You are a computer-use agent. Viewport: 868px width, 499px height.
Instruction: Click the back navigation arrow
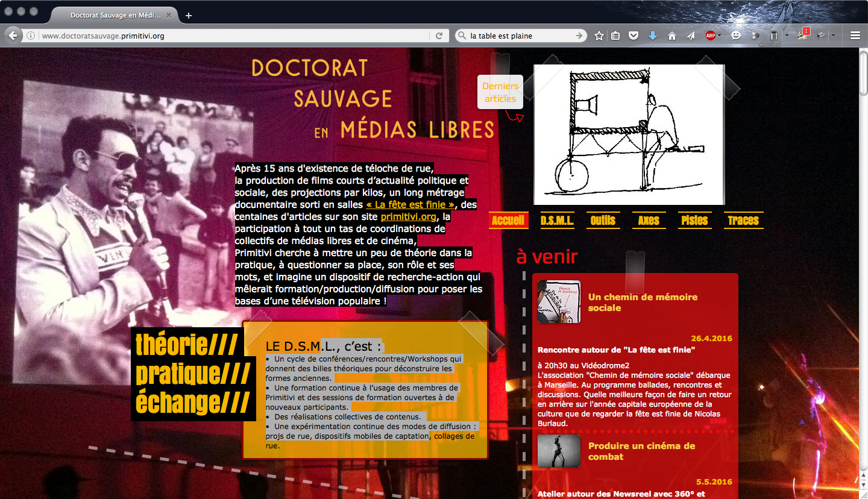tap(13, 35)
